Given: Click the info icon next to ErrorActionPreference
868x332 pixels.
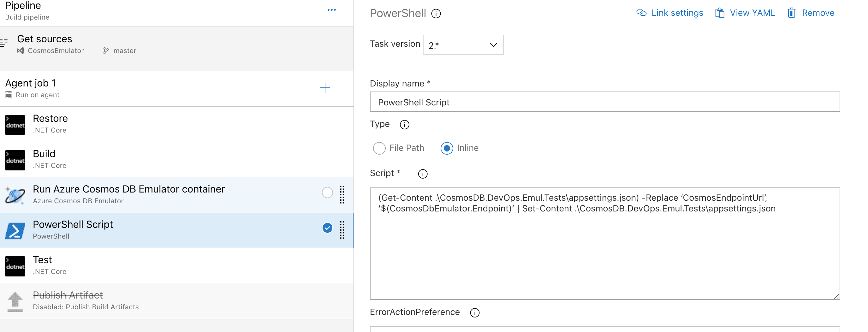Looking at the screenshot, I should pyautogui.click(x=475, y=313).
